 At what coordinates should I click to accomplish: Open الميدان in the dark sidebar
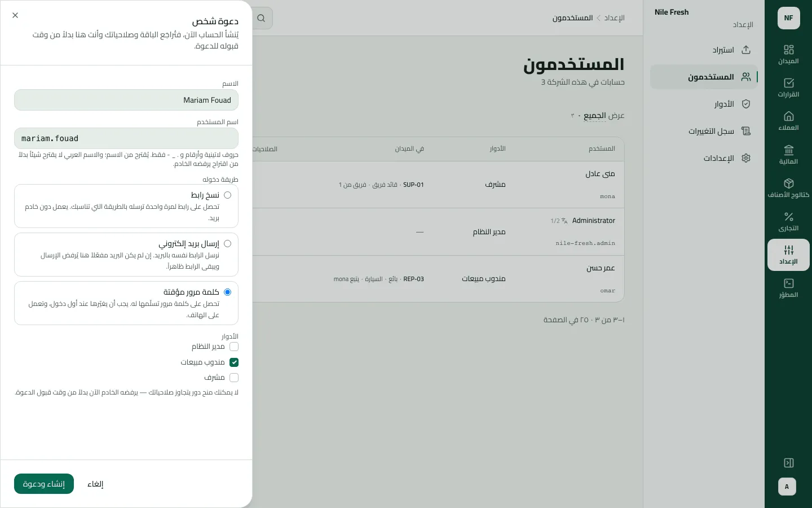[x=788, y=54]
